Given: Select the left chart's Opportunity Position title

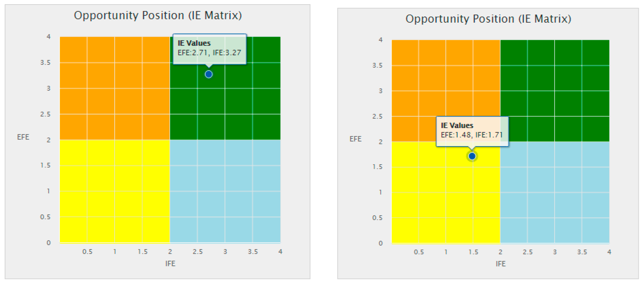Looking at the screenshot, I should coord(158,15).
